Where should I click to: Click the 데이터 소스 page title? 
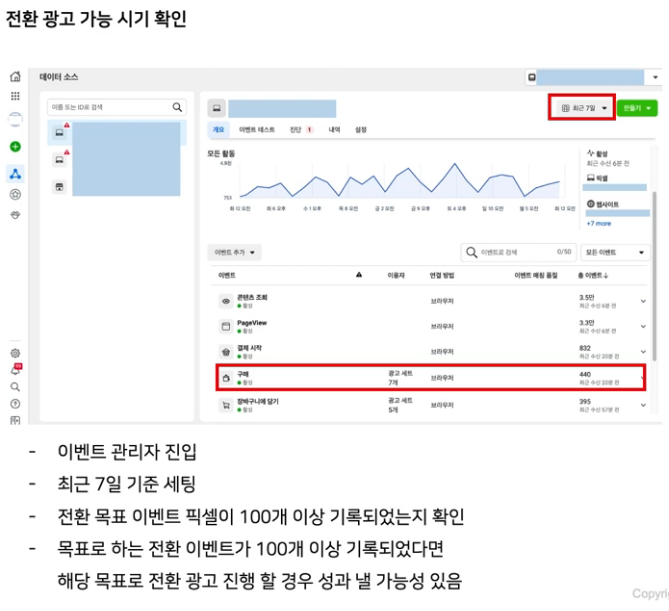point(59,77)
